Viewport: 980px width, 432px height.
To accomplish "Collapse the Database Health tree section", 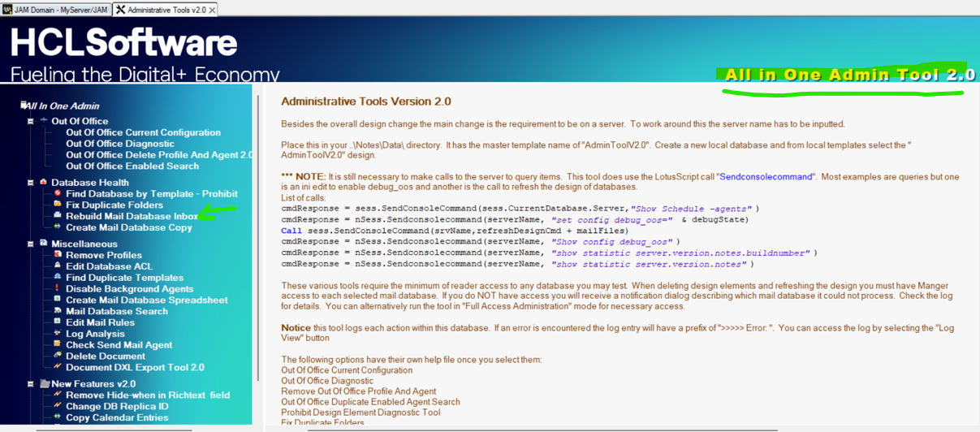I will click(x=31, y=183).
